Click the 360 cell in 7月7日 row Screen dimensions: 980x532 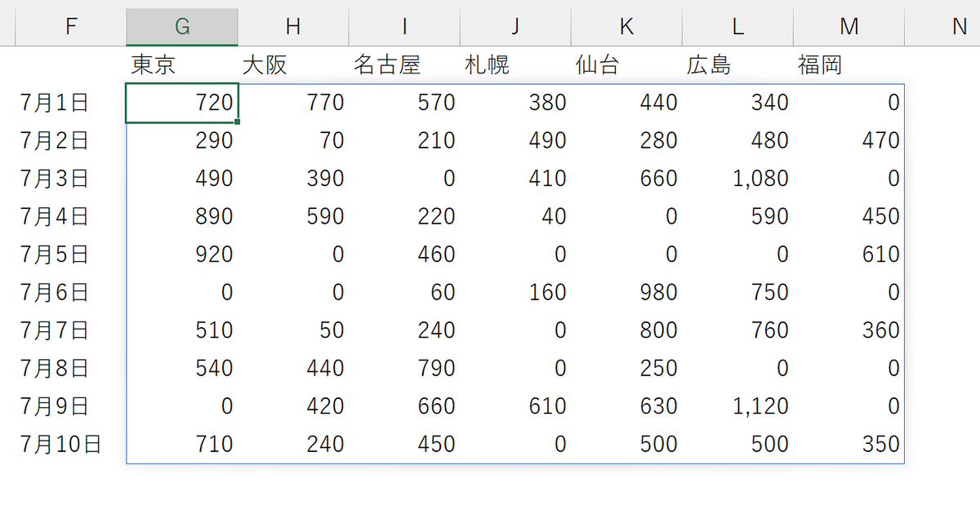tap(849, 330)
